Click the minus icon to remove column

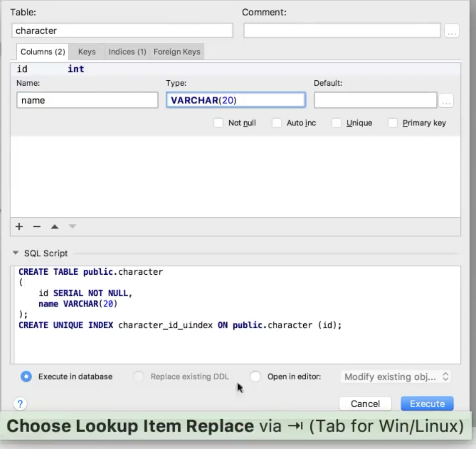tap(37, 227)
